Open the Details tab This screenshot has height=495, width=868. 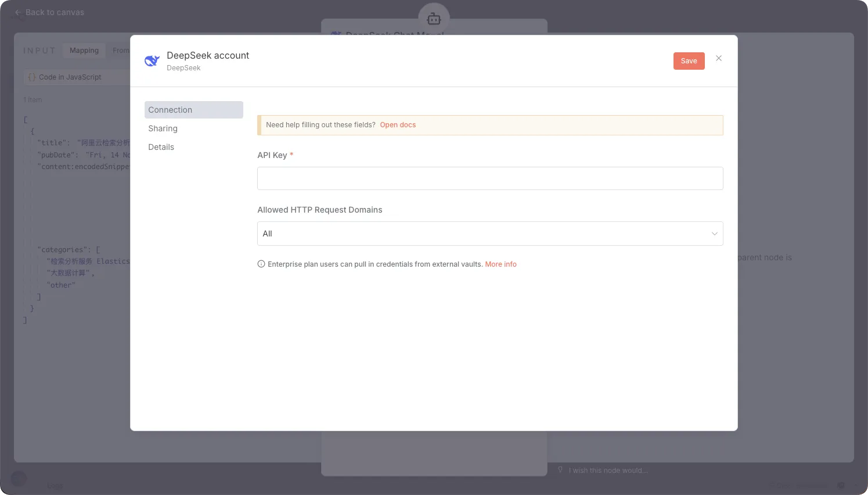(161, 147)
